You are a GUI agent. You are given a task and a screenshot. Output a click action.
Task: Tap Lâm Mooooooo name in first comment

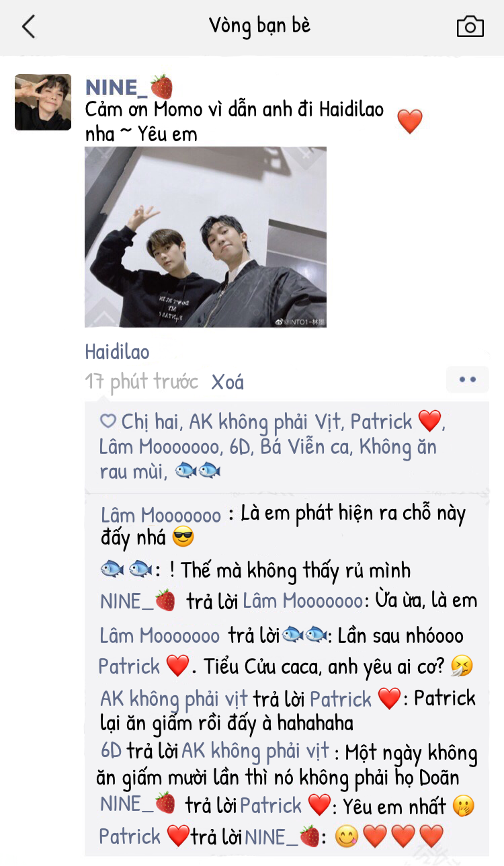click(161, 516)
